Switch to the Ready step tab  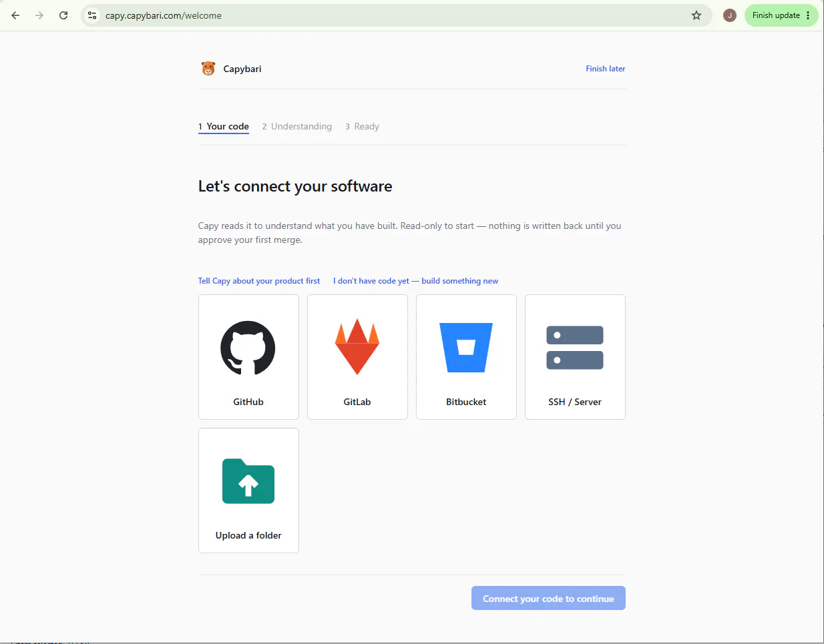click(x=362, y=127)
